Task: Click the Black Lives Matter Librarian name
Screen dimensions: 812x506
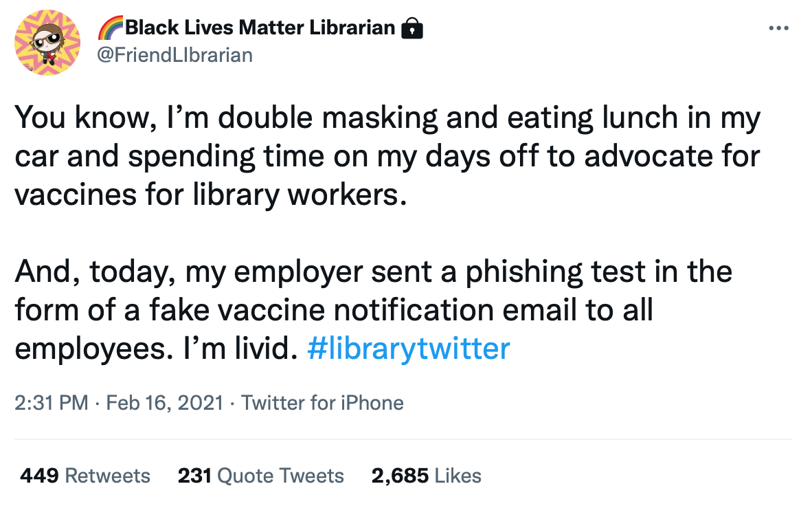Action: point(261,27)
